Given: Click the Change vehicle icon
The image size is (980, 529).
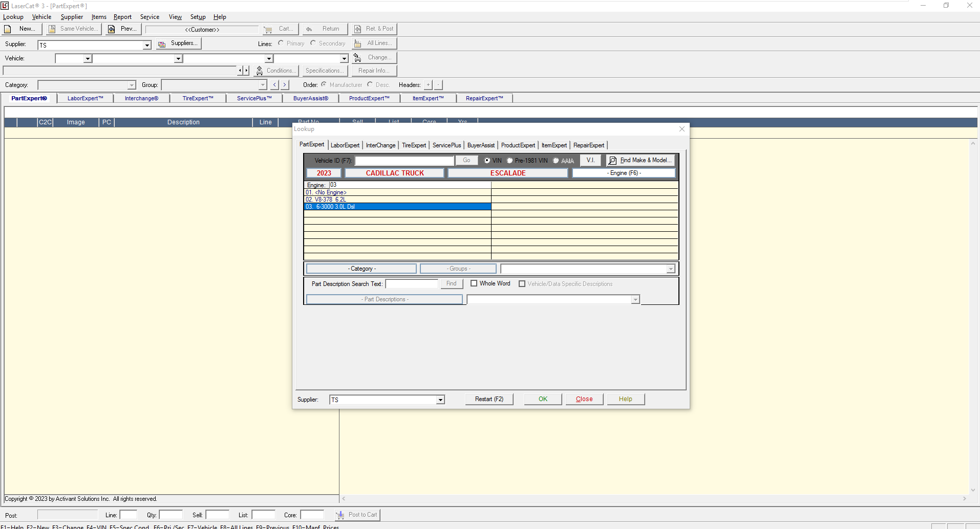Looking at the screenshot, I should pyautogui.click(x=357, y=58).
